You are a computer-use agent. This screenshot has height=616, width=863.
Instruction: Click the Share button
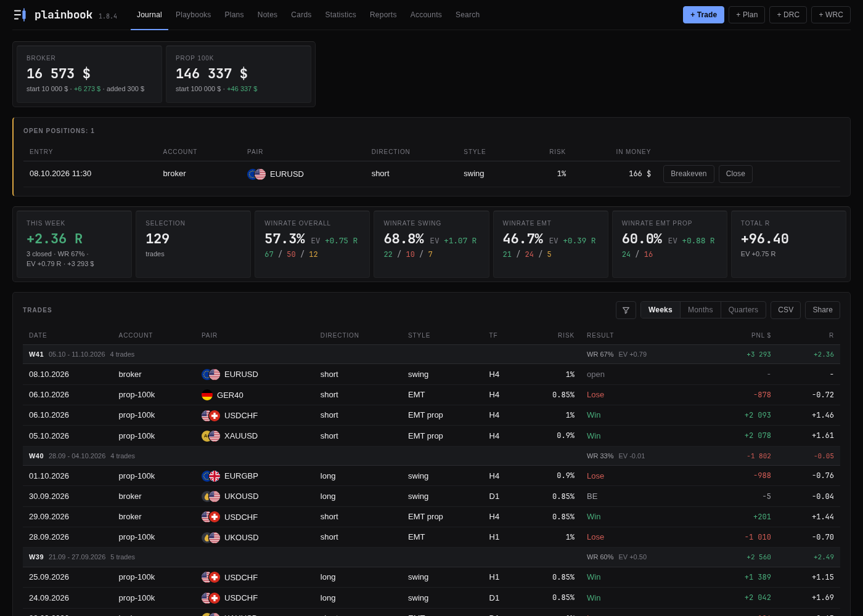pos(822,310)
